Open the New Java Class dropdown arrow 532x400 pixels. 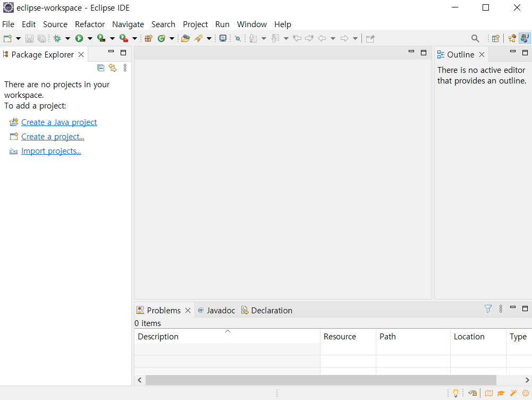pyautogui.click(x=172, y=38)
